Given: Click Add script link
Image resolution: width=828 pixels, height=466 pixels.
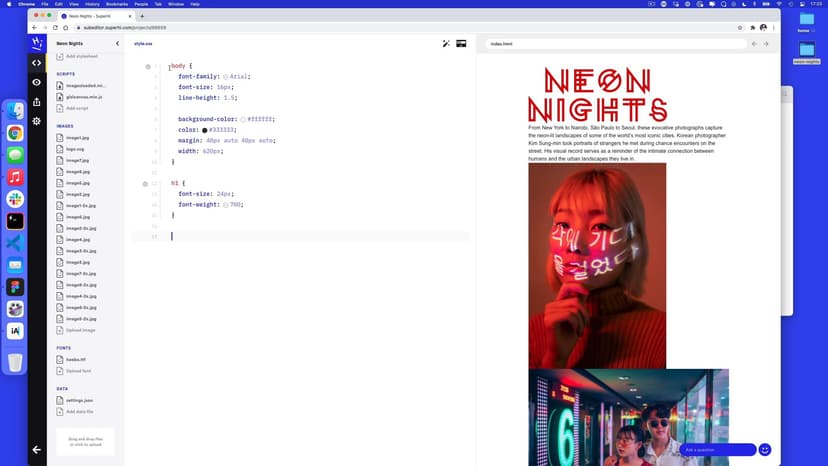Looking at the screenshot, I should [x=76, y=107].
